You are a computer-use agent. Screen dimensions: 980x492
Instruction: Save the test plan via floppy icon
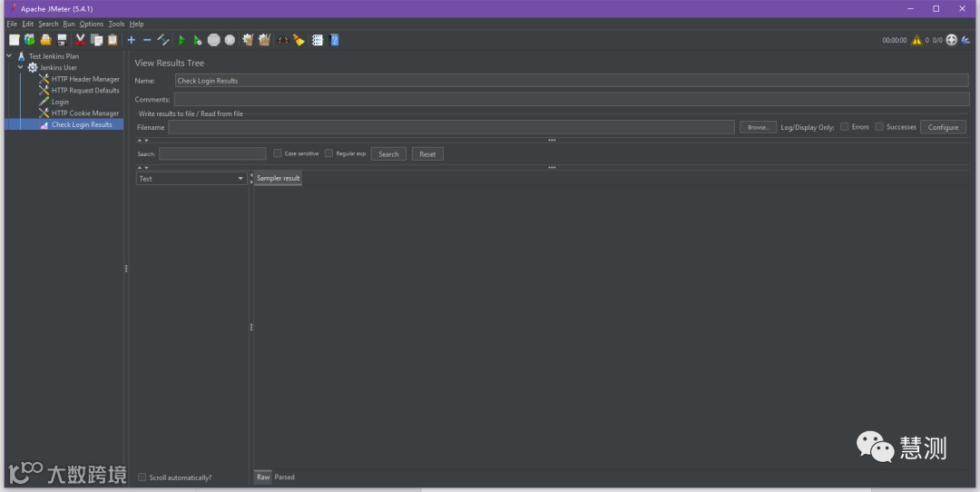(62, 40)
